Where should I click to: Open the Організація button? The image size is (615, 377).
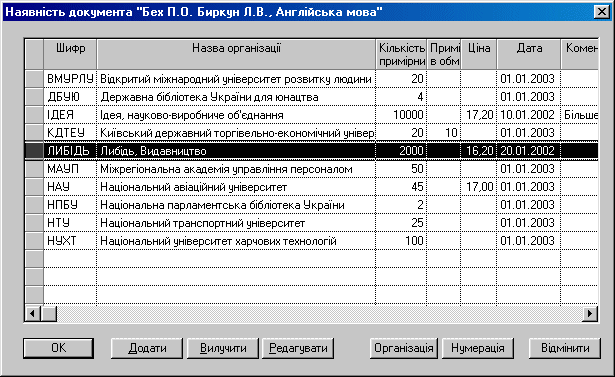click(404, 348)
